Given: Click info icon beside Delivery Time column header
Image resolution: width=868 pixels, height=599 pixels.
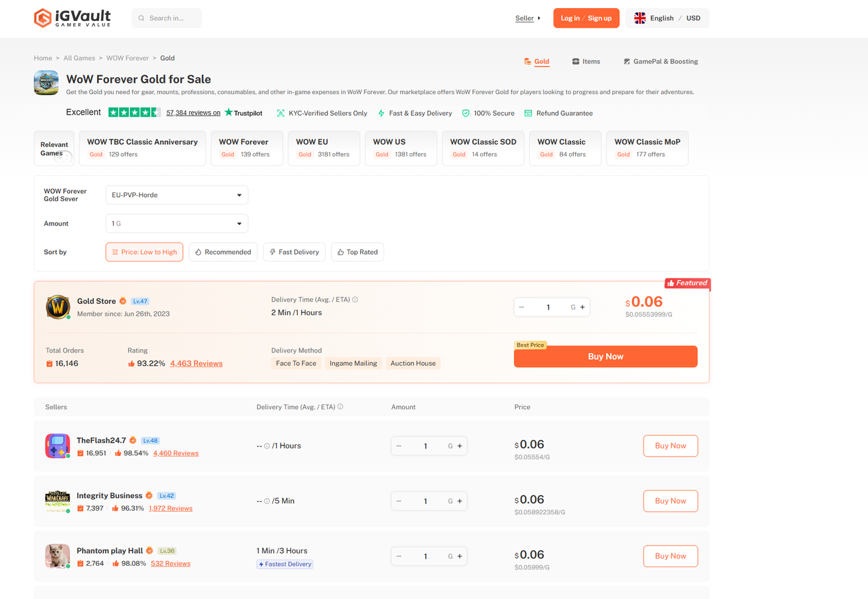Looking at the screenshot, I should tap(340, 407).
